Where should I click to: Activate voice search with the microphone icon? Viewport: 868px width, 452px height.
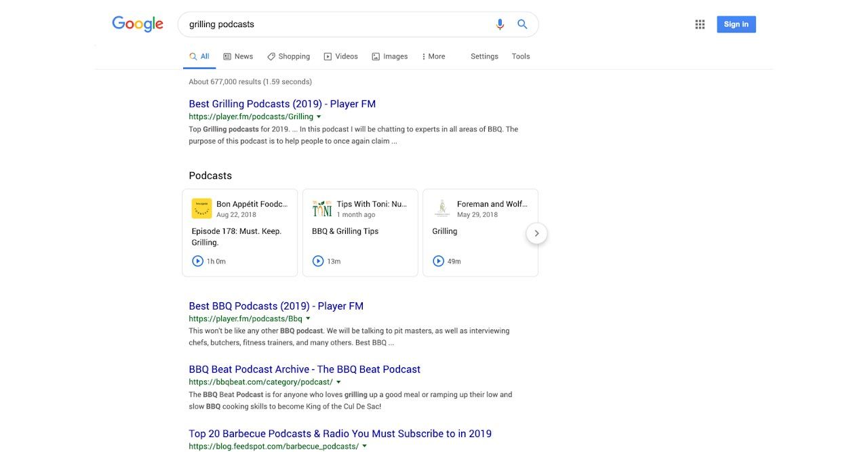pos(500,24)
